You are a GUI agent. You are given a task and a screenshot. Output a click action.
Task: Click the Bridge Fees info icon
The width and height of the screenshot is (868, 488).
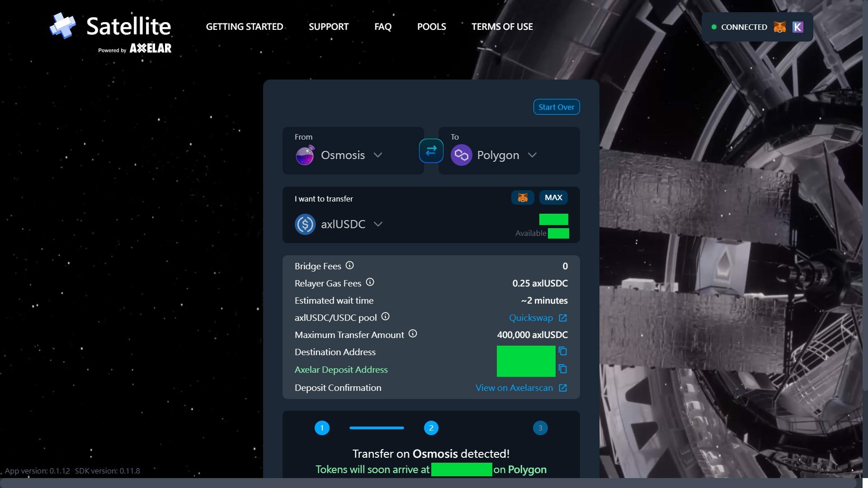(x=349, y=265)
